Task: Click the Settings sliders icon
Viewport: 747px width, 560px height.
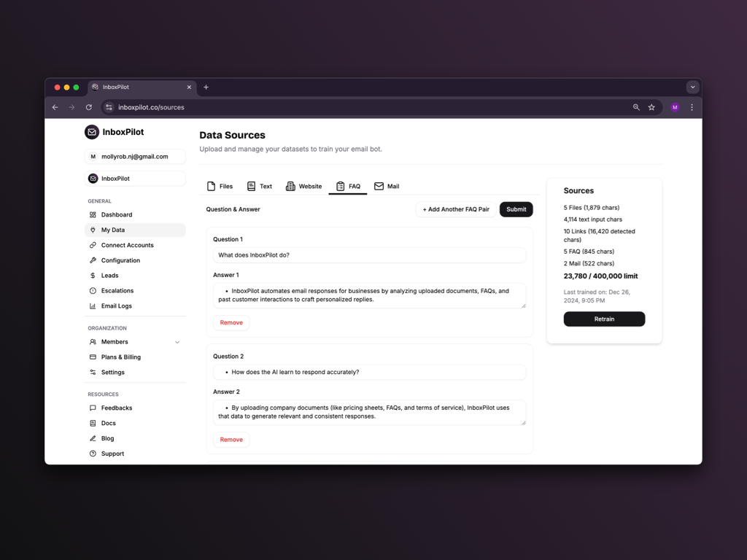Action: click(93, 373)
